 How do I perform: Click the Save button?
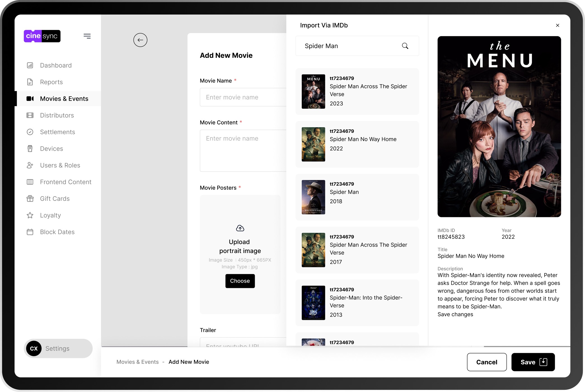pos(533,362)
